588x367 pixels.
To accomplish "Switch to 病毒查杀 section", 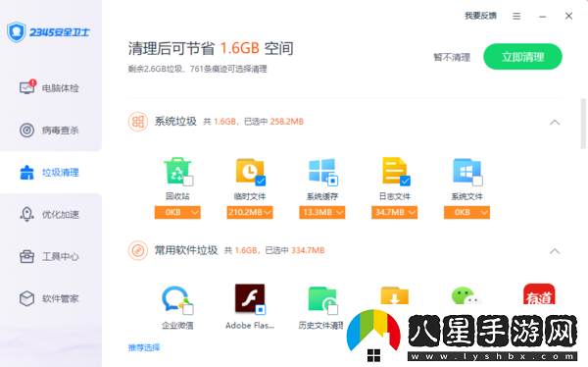I will pyautogui.click(x=51, y=131).
